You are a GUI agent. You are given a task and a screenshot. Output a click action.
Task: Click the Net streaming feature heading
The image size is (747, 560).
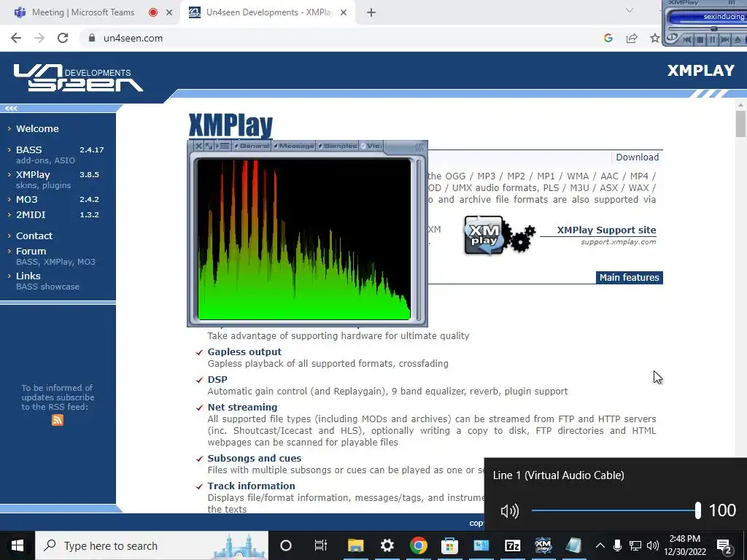coord(242,407)
